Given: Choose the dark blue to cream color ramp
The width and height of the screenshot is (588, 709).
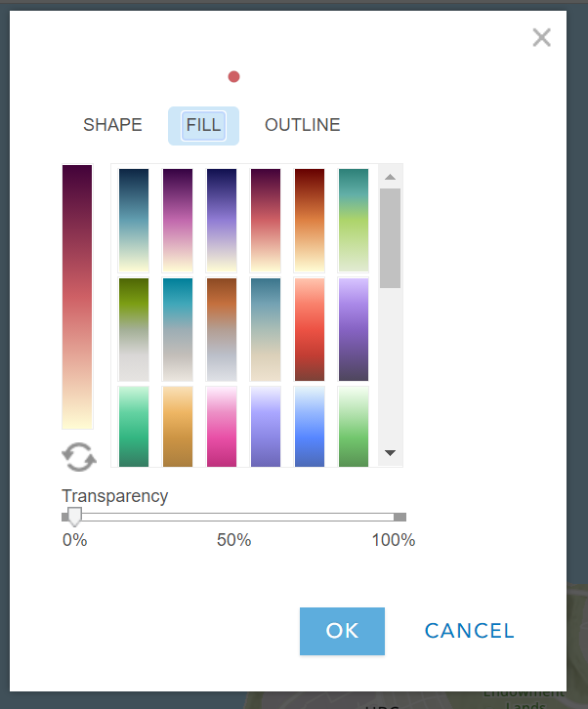Looking at the screenshot, I should 134,220.
